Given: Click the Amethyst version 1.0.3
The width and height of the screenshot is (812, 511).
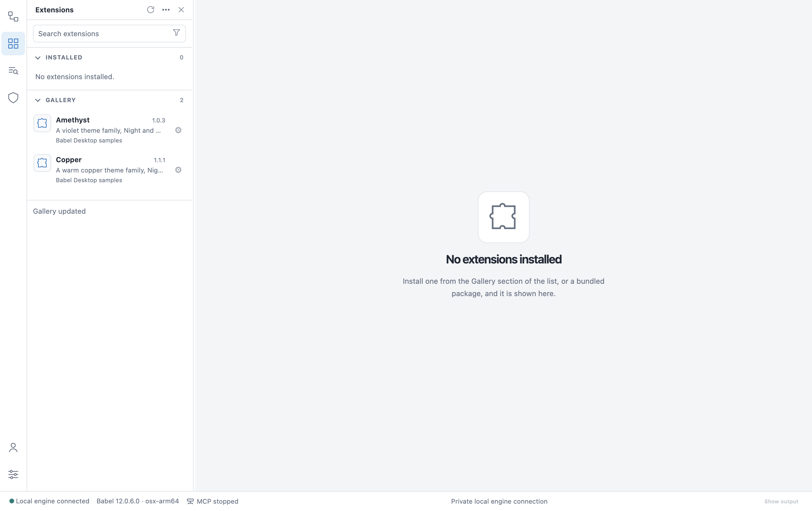Looking at the screenshot, I should click(x=159, y=120).
